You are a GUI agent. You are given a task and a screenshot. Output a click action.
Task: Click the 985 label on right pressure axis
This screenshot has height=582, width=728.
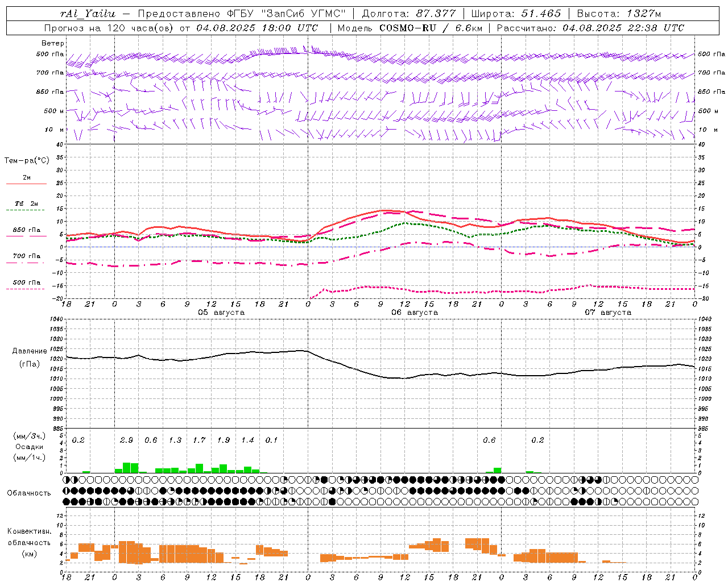704,429
